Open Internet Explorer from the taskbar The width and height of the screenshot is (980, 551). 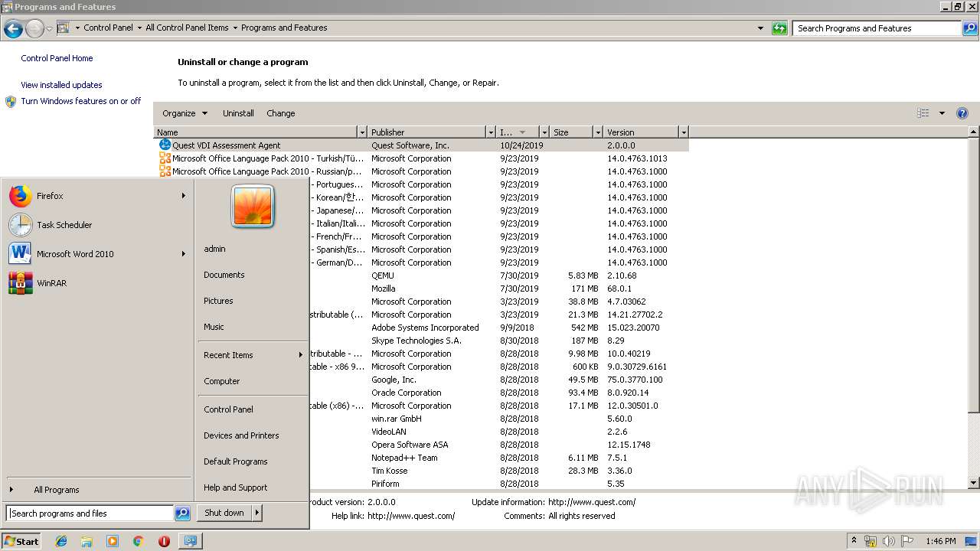[61, 541]
